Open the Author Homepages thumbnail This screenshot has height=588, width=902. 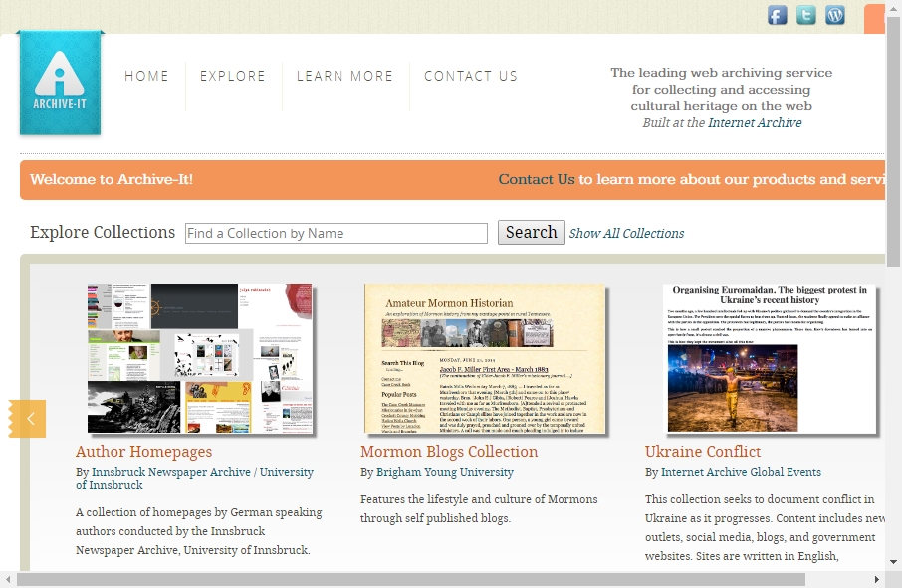199,357
